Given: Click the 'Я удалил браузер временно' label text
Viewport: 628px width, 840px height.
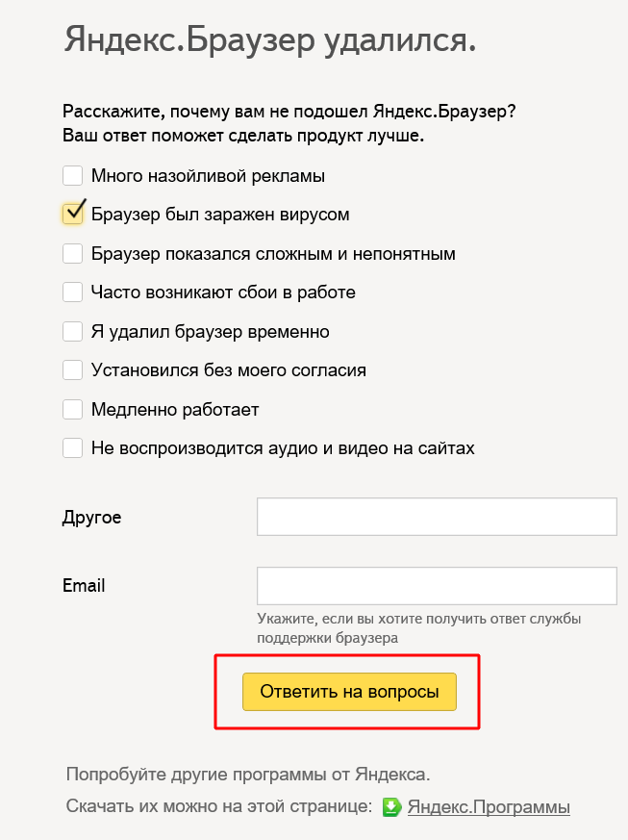Looking at the screenshot, I should pyautogui.click(x=210, y=332).
